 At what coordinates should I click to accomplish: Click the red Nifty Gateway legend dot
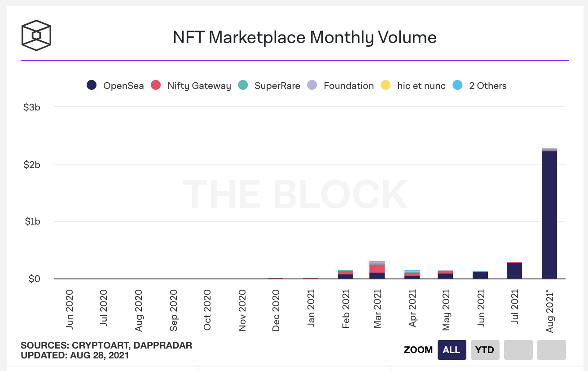156,85
